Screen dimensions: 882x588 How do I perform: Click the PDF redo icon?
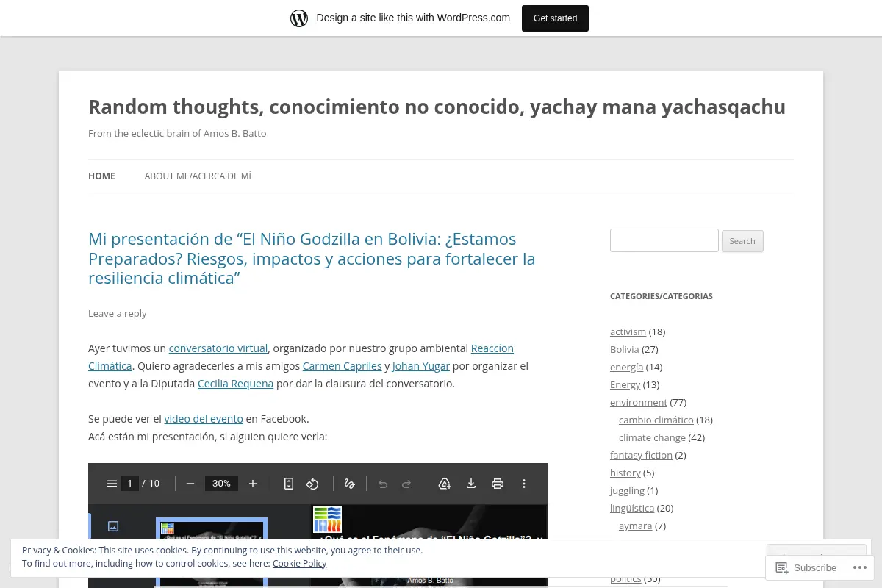pos(406,484)
